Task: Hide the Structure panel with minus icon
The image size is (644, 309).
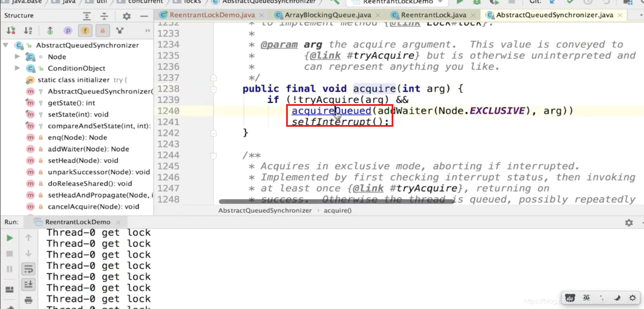Action: (x=144, y=16)
